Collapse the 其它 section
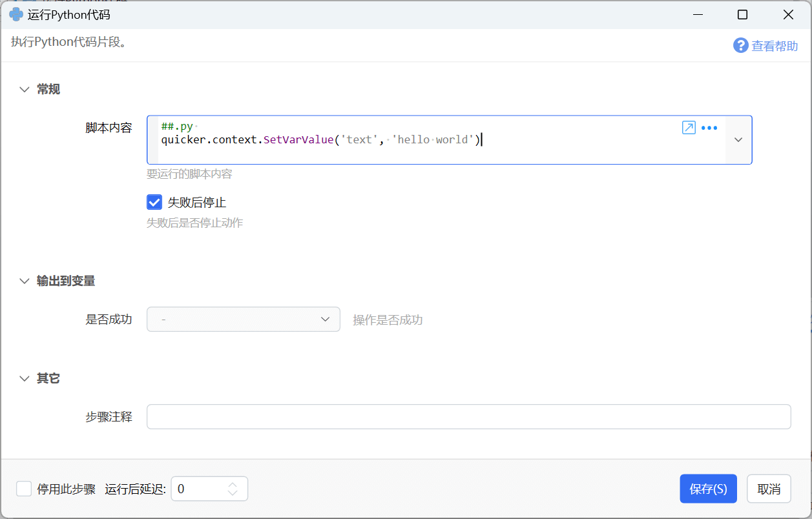The height and width of the screenshot is (519, 812). [25, 378]
